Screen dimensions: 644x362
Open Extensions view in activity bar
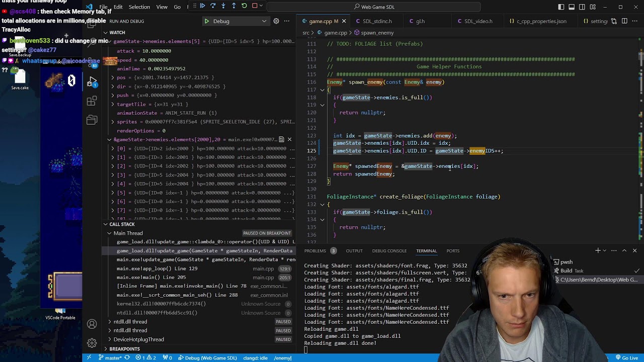(x=92, y=101)
